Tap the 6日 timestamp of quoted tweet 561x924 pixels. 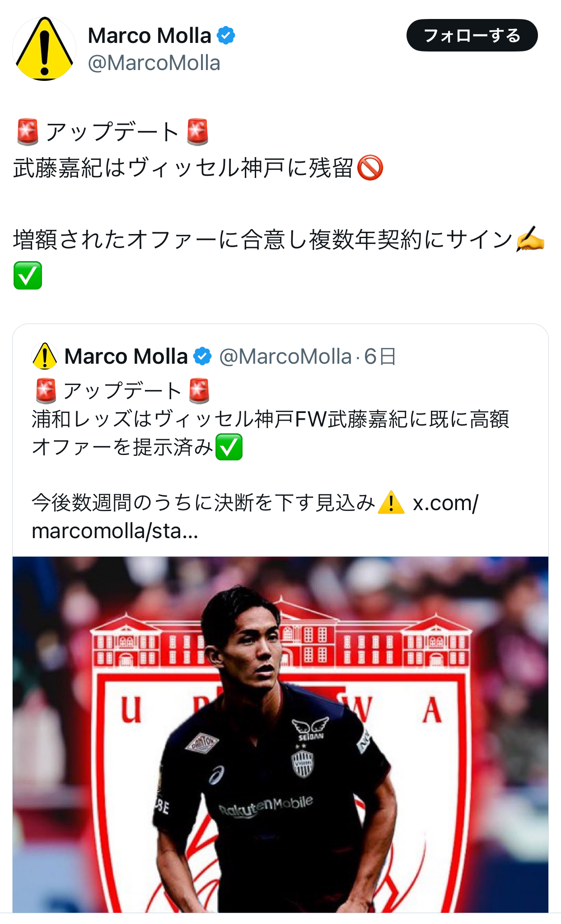[x=380, y=356]
